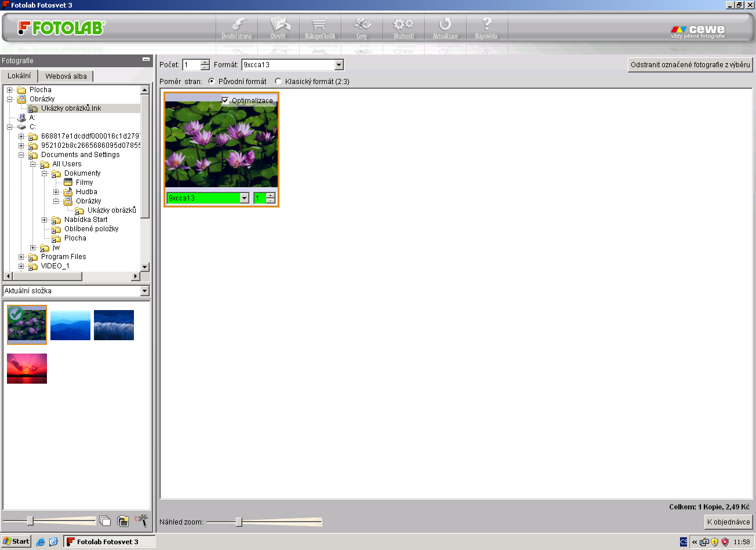Image resolution: width=756 pixels, height=550 pixels.
Task: Click the Náhled zoom slider handle
Action: (x=239, y=522)
